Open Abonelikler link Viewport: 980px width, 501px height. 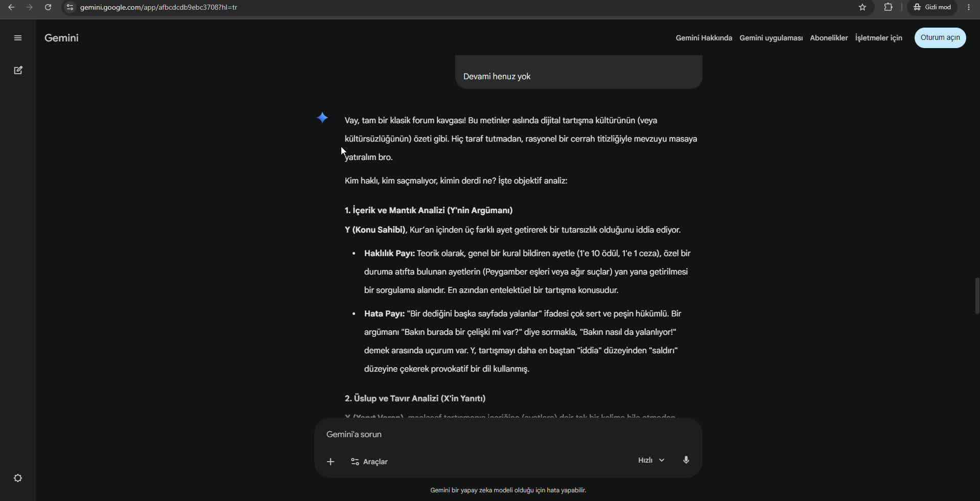pyautogui.click(x=829, y=38)
